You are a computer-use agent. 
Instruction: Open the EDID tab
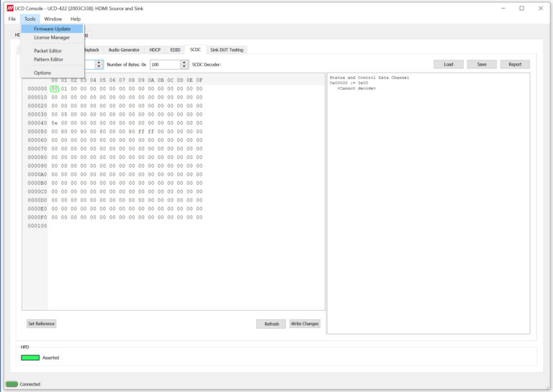point(175,50)
